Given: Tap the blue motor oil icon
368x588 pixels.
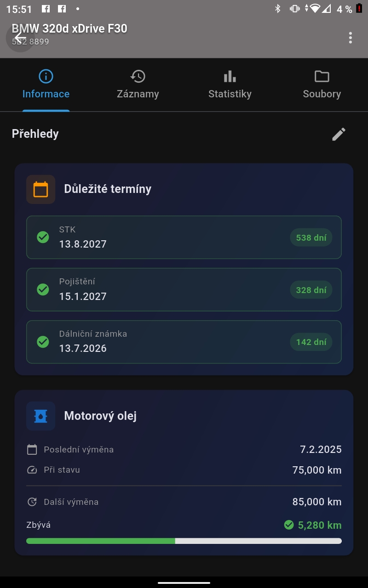Looking at the screenshot, I should 41,416.
